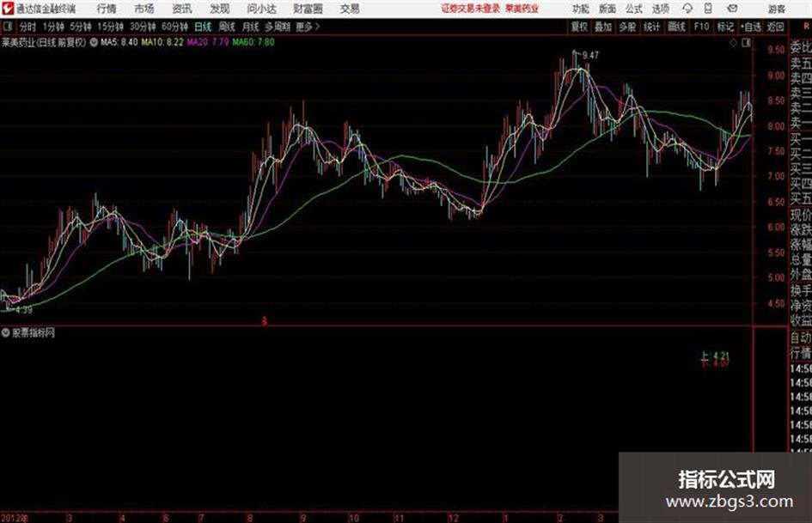Click the mobile phone icon in title bar
The height and width of the screenshot is (523, 812).
[708, 9]
